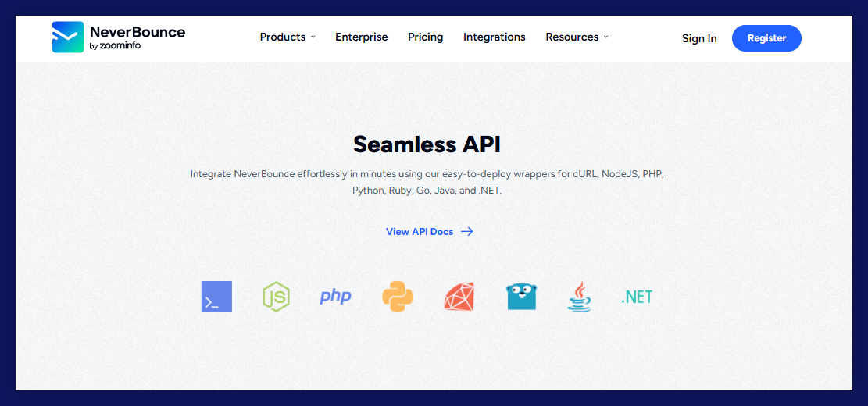Select the Go gopher icon
Viewport: 868px width, 406px height.
[x=521, y=297]
